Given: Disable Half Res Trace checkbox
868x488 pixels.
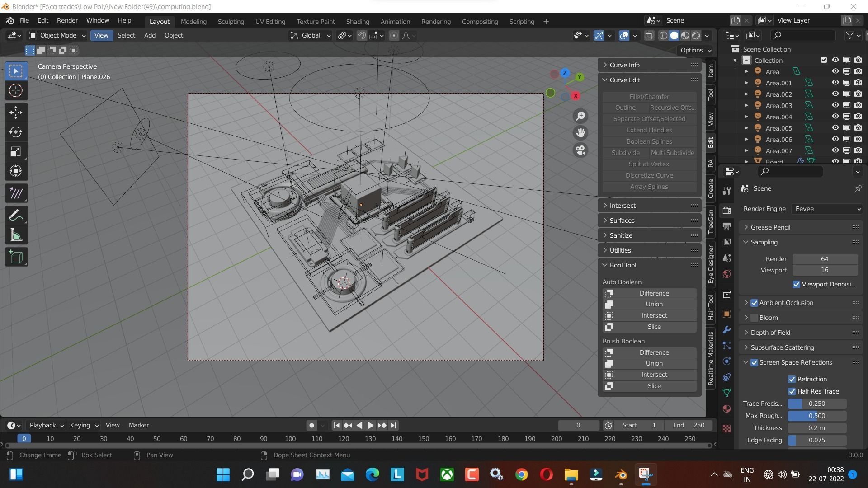Looking at the screenshot, I should 792,391.
